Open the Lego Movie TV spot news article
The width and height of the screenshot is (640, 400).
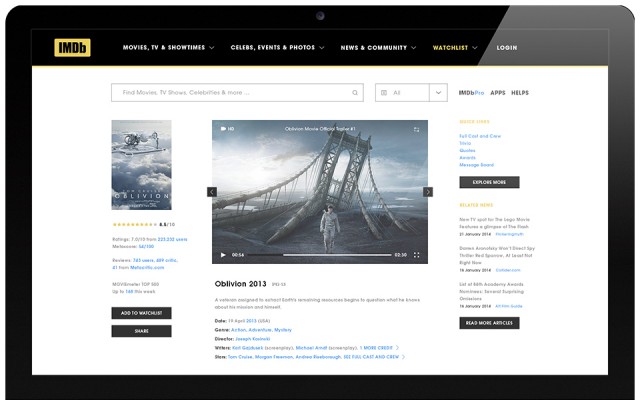point(494,223)
